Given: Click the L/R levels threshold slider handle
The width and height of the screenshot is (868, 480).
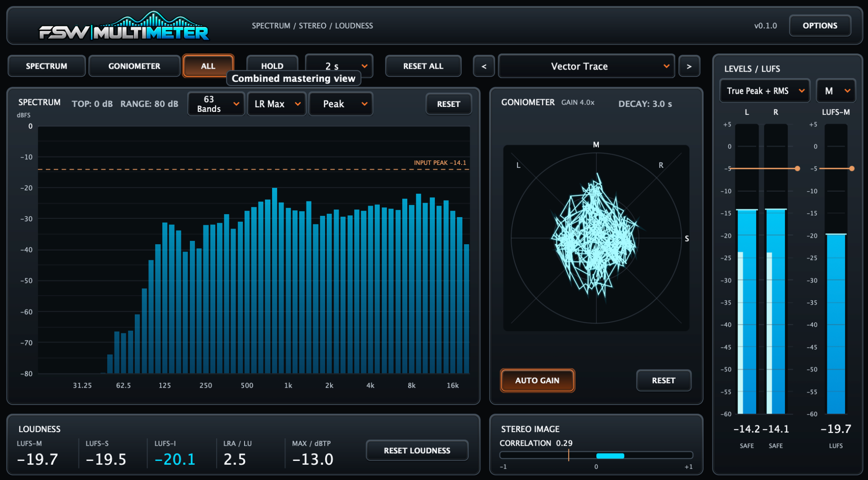Looking at the screenshot, I should (x=797, y=169).
